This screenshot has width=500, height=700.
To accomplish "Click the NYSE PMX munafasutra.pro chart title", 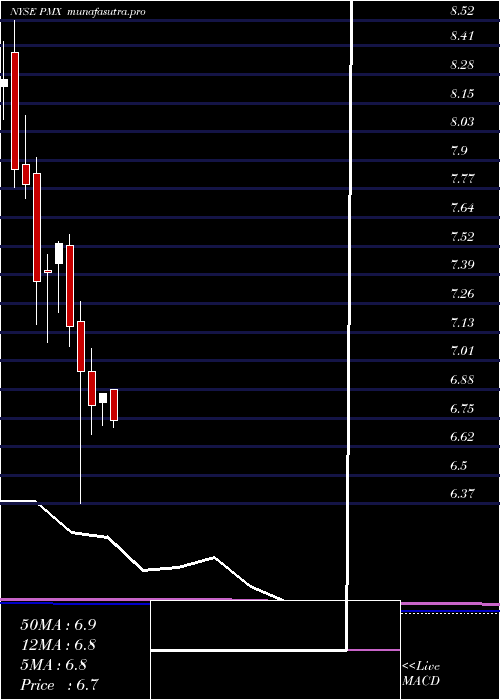I will (x=78, y=12).
